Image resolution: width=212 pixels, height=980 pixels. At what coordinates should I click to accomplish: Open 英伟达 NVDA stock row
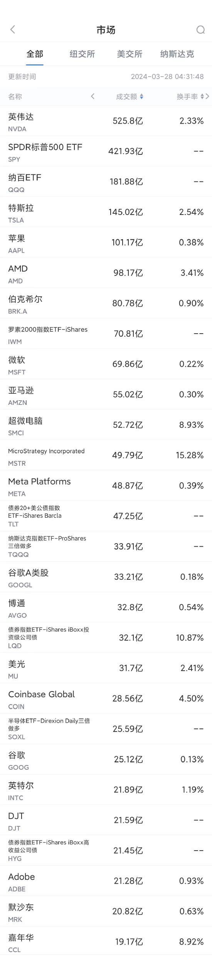(106, 121)
